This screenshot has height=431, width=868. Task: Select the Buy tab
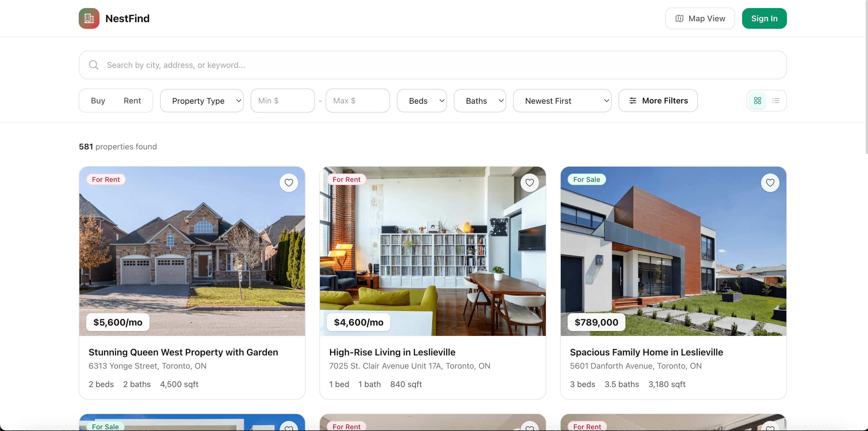point(98,100)
